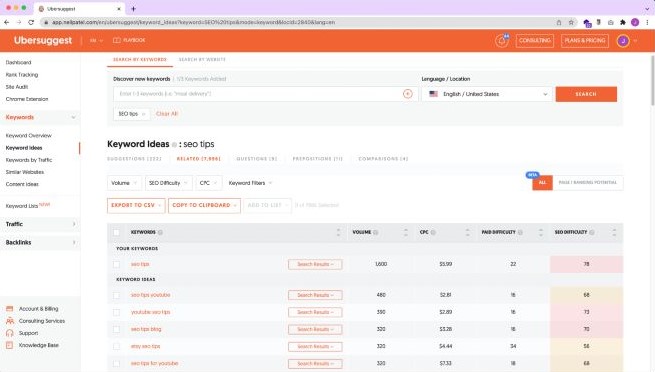Click the user avatar in the orange header
The width and height of the screenshot is (655, 372).
point(623,40)
